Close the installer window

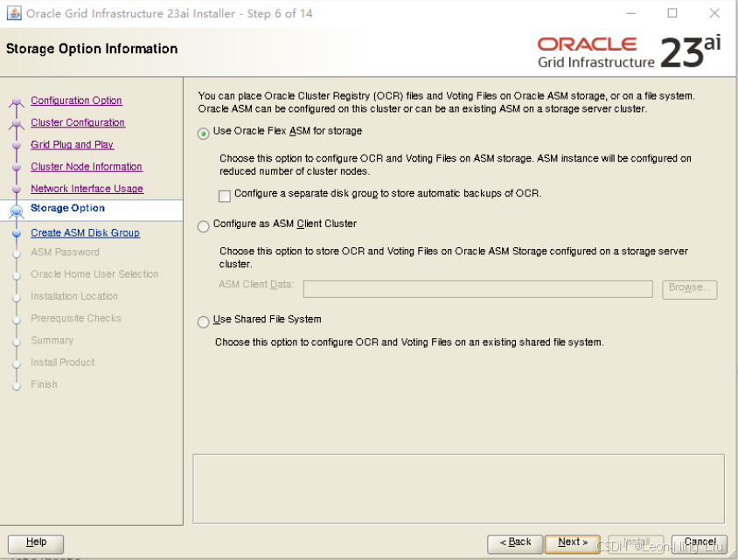point(714,13)
